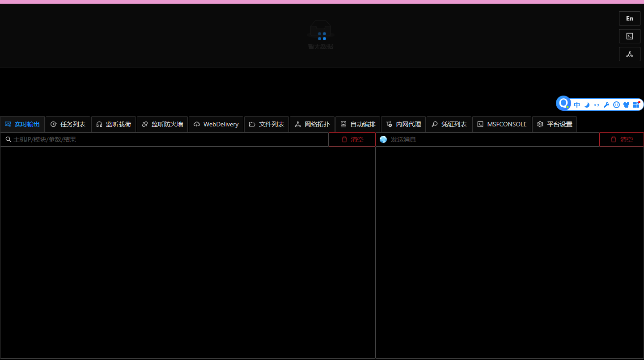
Task: Click the moon night-mode icon on IME toolbar
Action: point(587,105)
